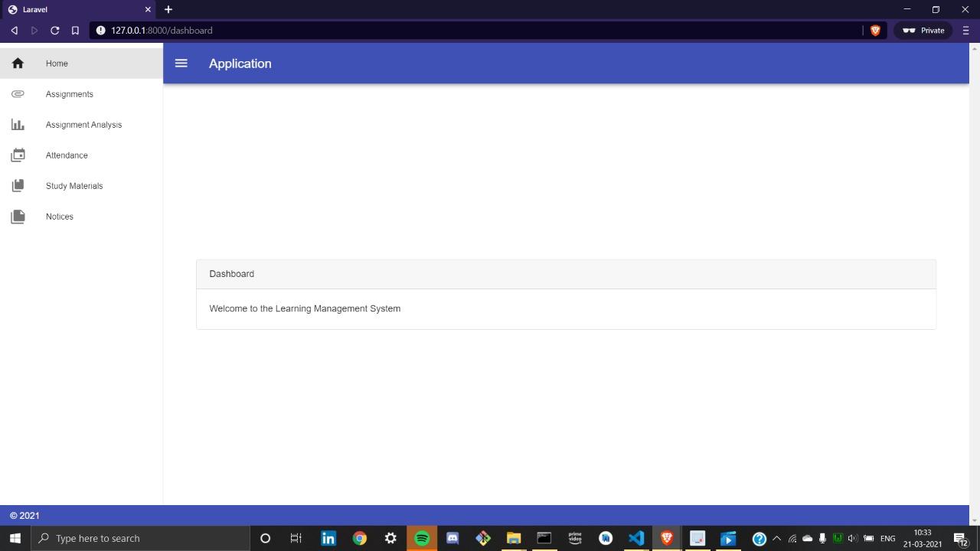The width and height of the screenshot is (980, 551).
Task: Open Cortana circle in taskbar
Action: click(x=265, y=538)
